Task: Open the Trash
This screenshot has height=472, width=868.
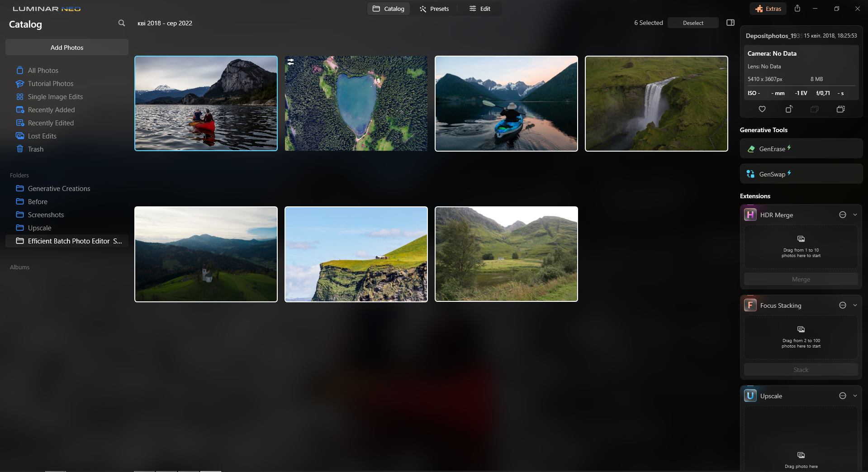Action: [35, 149]
